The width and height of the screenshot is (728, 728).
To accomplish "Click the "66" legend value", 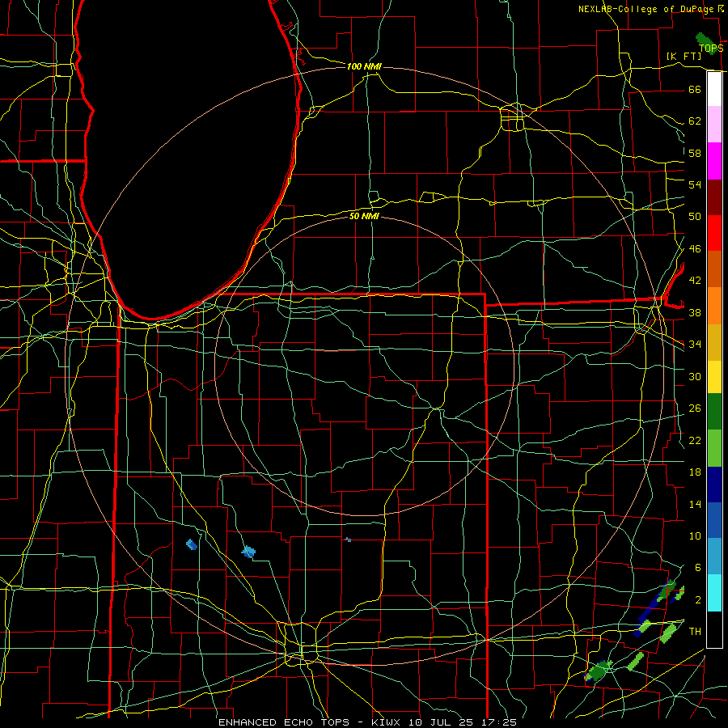I will click(x=695, y=89).
